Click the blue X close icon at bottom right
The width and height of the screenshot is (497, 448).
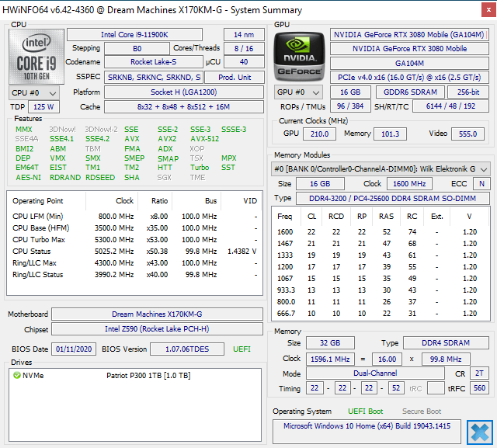pyautogui.click(x=480, y=432)
